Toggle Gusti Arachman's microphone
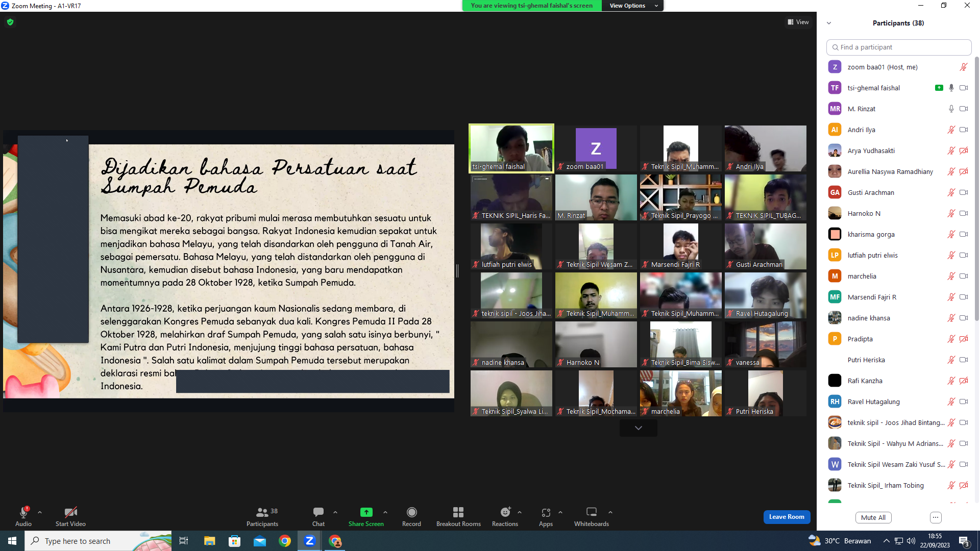 pyautogui.click(x=951, y=192)
